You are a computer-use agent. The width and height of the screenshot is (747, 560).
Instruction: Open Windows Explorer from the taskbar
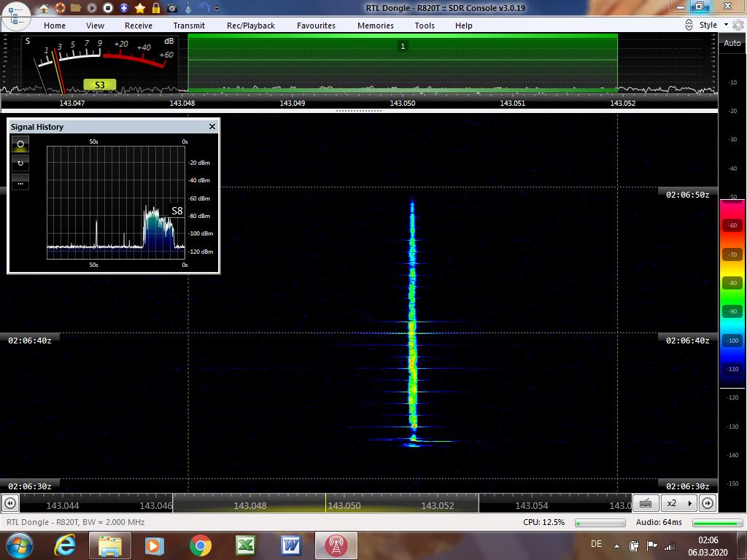(x=109, y=545)
